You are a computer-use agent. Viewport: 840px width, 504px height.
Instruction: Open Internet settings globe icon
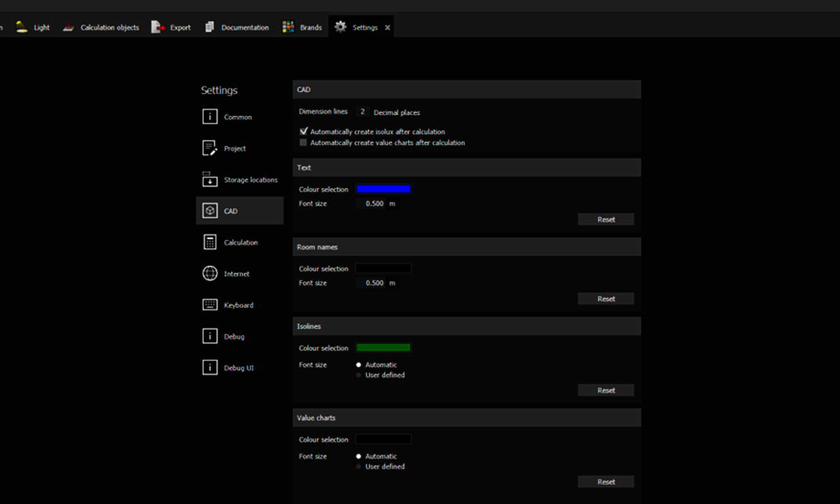tap(210, 274)
